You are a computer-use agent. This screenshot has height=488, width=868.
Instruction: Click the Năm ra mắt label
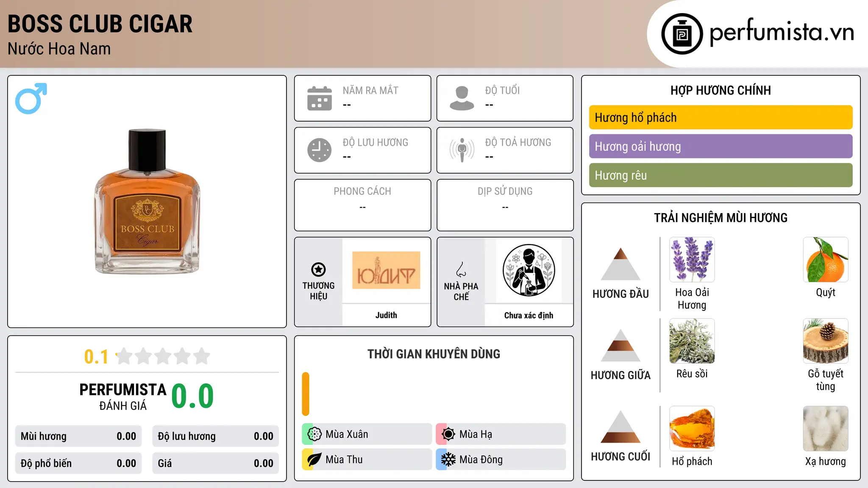click(370, 90)
